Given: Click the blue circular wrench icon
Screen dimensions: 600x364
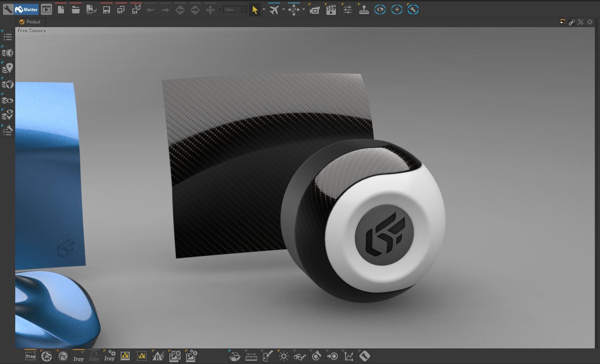Looking at the screenshot, I should coord(413,10).
